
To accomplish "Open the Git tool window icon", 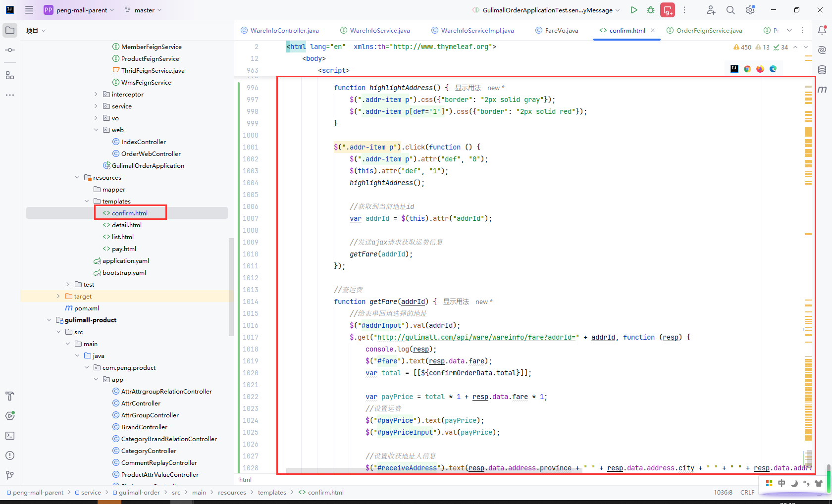I will [x=10, y=475].
